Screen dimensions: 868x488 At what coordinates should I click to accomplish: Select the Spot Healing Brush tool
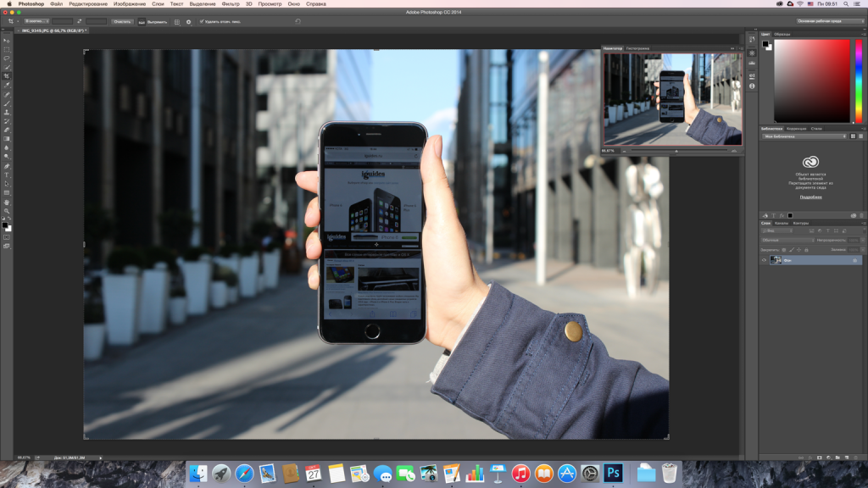coord(7,95)
